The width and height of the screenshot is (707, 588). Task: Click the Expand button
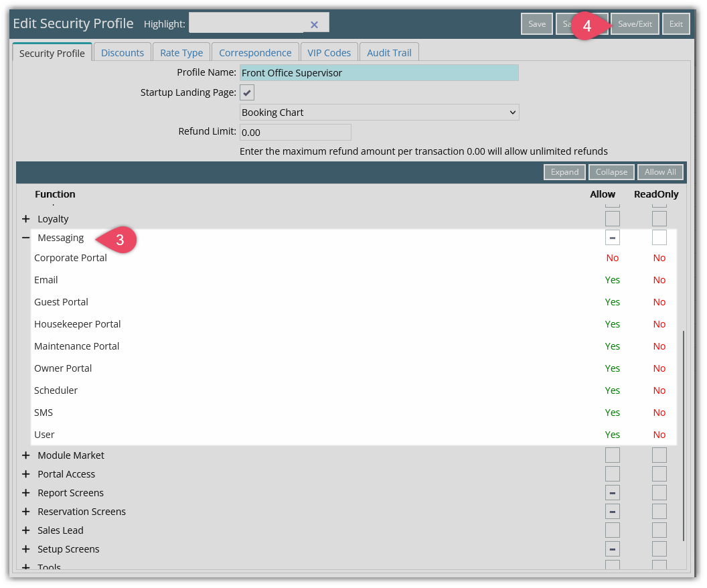[564, 172]
